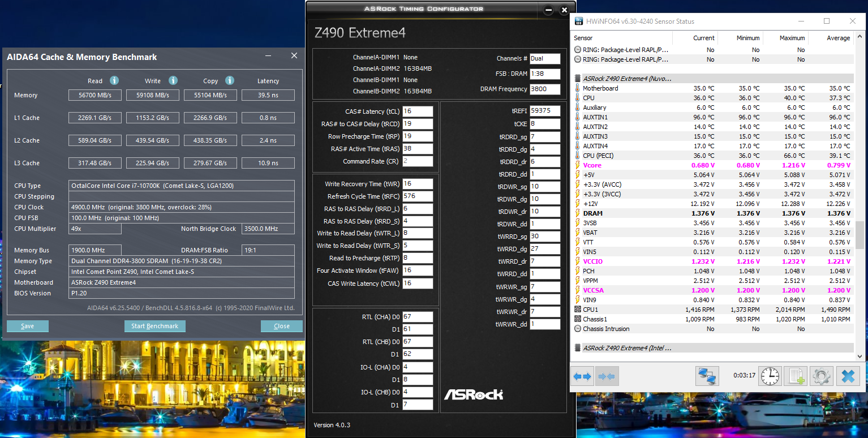Click the HWiNFO64 title bar app icon
Image resolution: width=868 pixels, height=438 pixels.
point(579,22)
